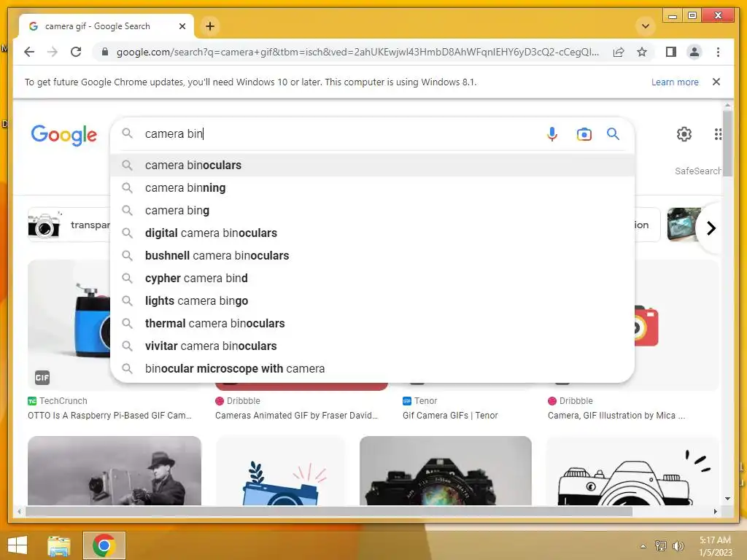Click the voice search microphone icon
The width and height of the screenshot is (747, 560).
[x=551, y=134]
